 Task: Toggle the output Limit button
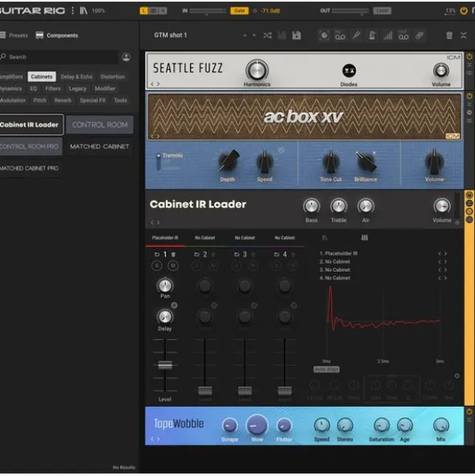click(x=382, y=10)
